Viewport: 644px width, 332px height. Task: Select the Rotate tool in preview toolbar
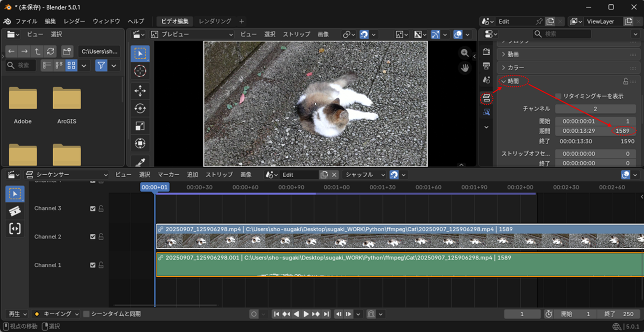(140, 109)
